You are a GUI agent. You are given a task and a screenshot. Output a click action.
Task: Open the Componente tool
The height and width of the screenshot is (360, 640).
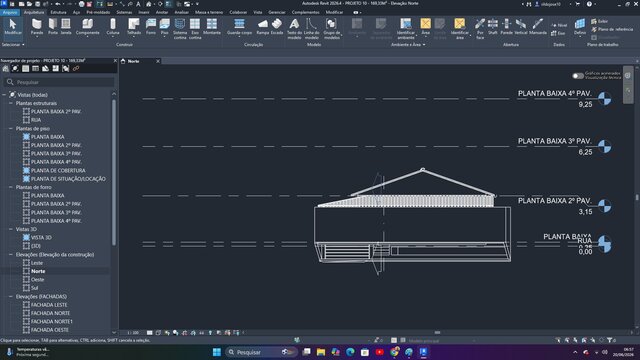[87, 27]
